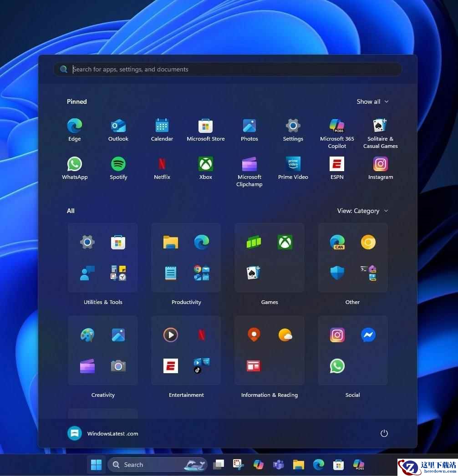This screenshot has height=476, width=458.
Task: Expand pinned apps with Show all
Action: coord(372,101)
